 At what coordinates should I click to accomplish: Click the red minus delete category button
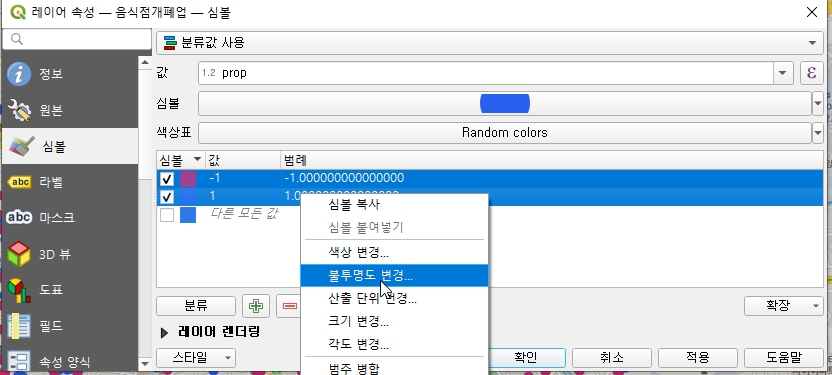[289, 306]
